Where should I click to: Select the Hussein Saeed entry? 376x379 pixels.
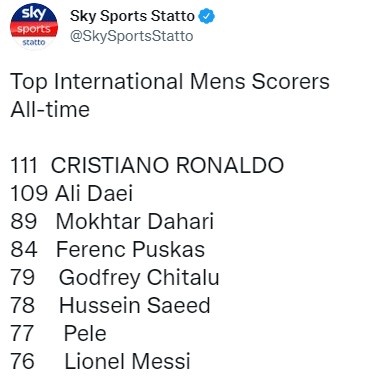click(135, 305)
